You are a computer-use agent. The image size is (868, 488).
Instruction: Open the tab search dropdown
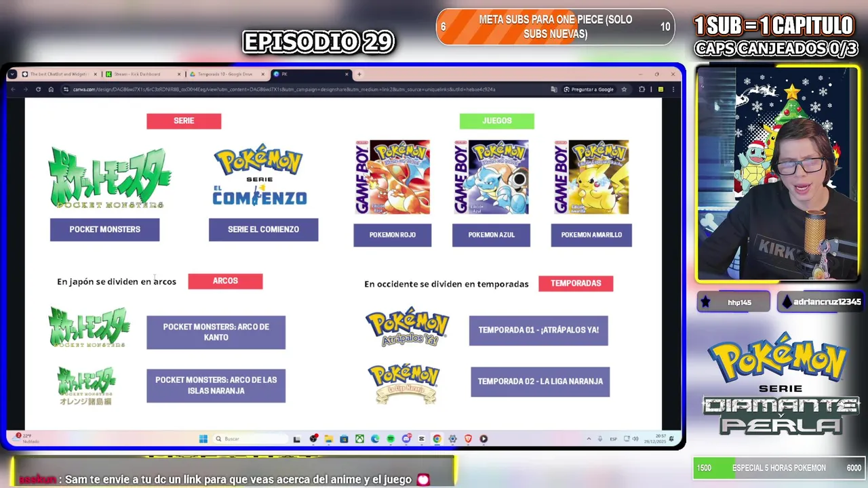tap(14, 74)
